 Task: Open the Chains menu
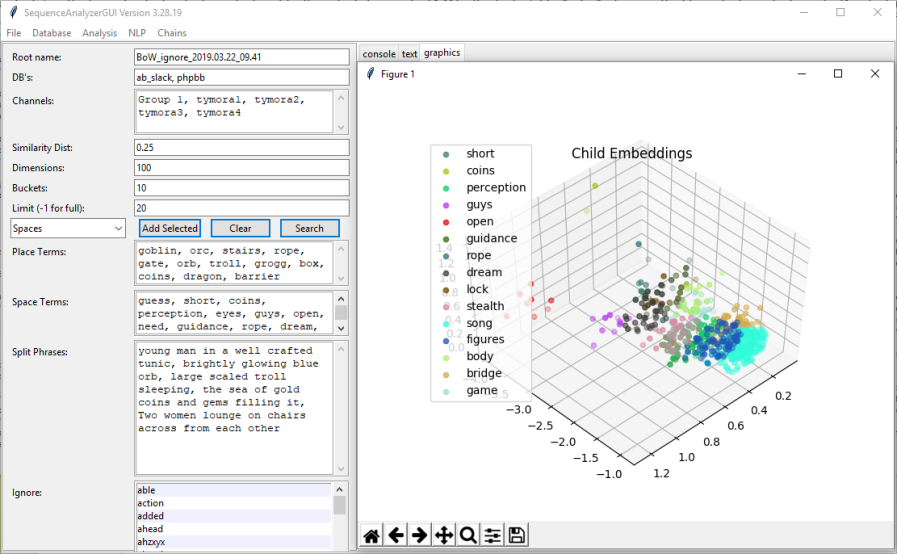(x=172, y=33)
